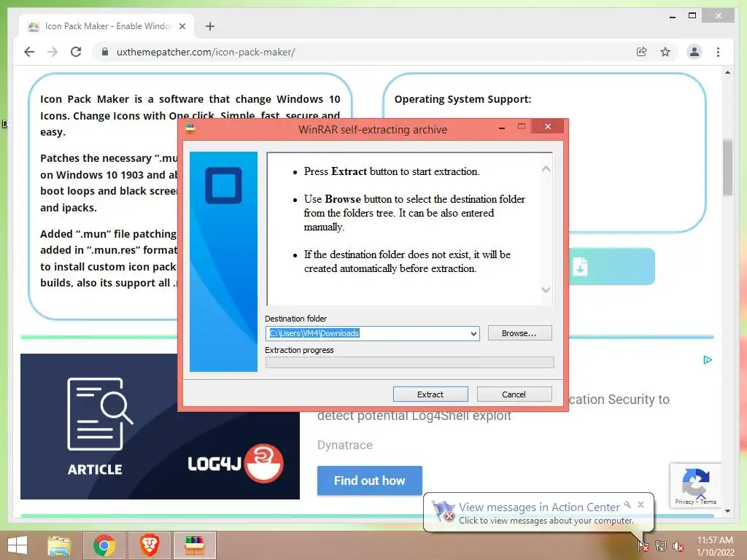Click the ad headline "detect potential Log4Shell exploit"
This screenshot has width=747, height=560.
[414, 416]
